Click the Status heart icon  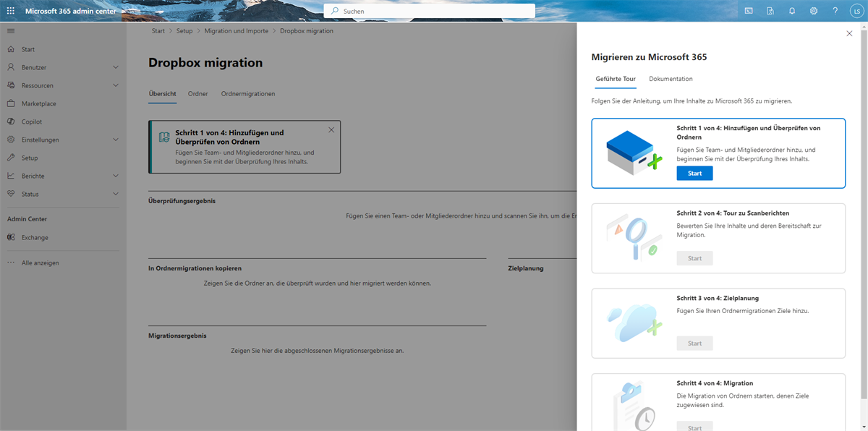tap(11, 194)
